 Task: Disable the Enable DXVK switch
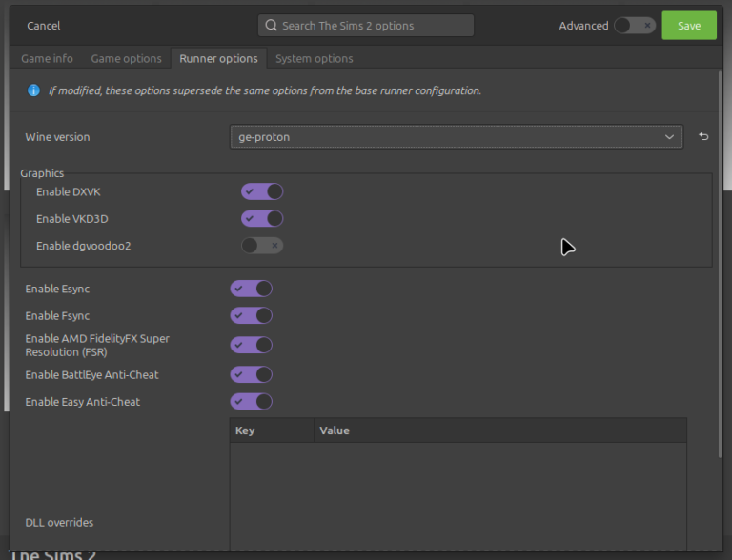click(x=262, y=191)
